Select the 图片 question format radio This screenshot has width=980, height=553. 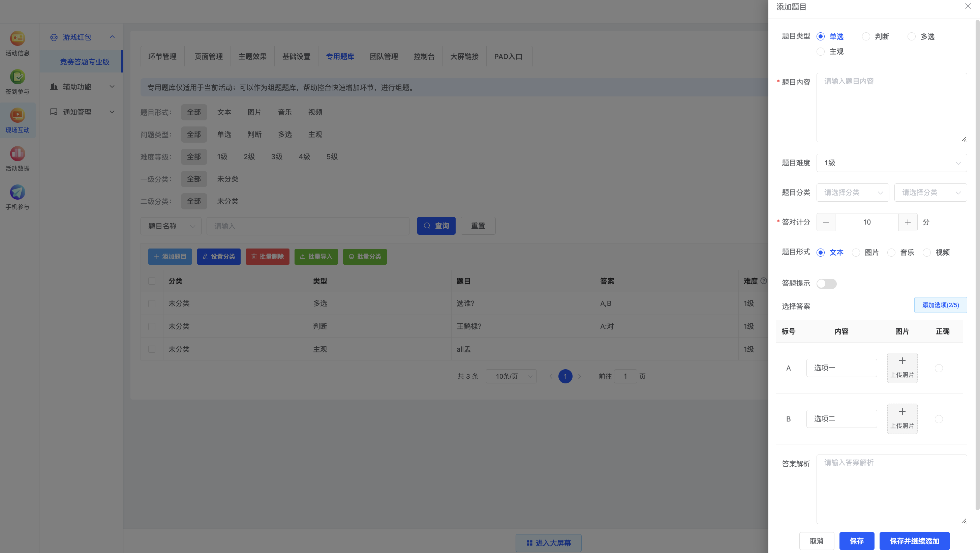coord(856,253)
